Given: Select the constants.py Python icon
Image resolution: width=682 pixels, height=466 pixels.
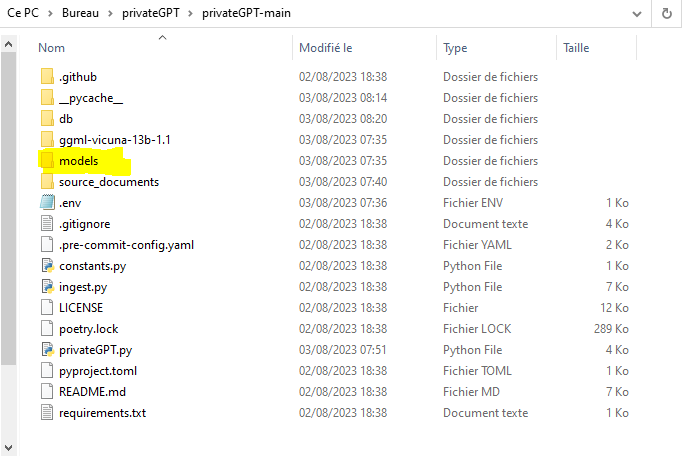Looking at the screenshot, I should click(x=47, y=266).
